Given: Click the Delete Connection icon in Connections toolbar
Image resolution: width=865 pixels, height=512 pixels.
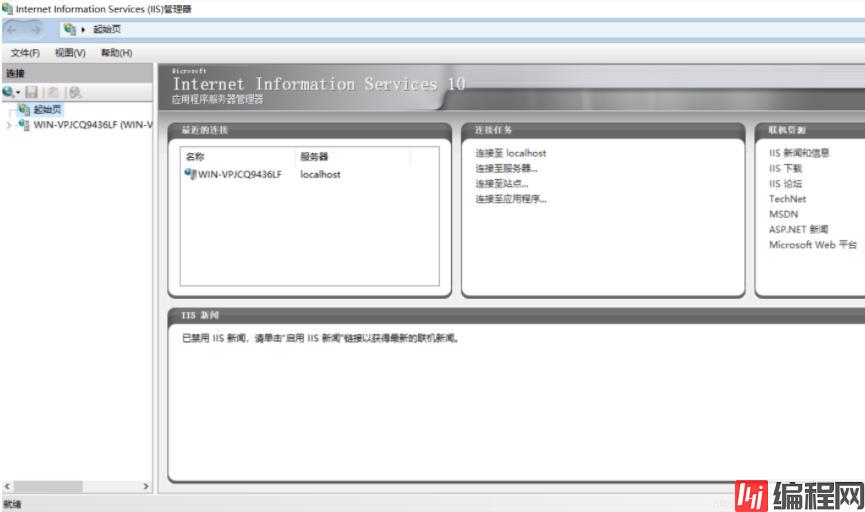Looking at the screenshot, I should coord(75,92).
